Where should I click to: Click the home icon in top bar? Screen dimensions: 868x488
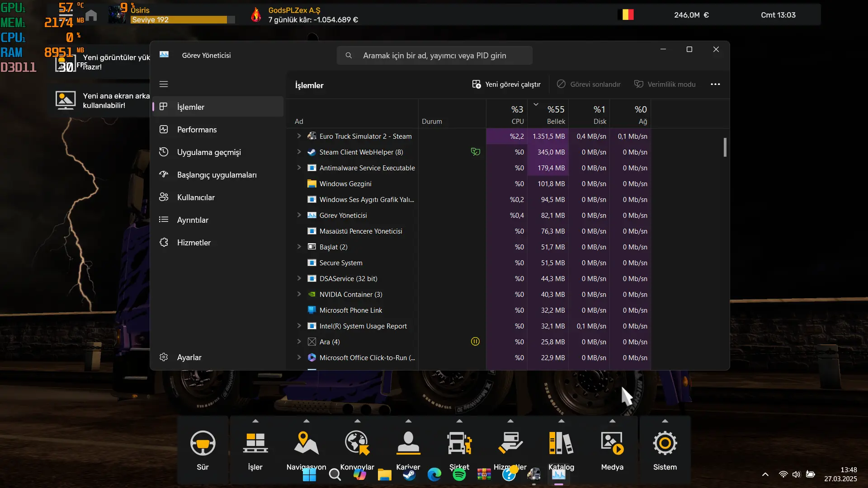tap(91, 15)
